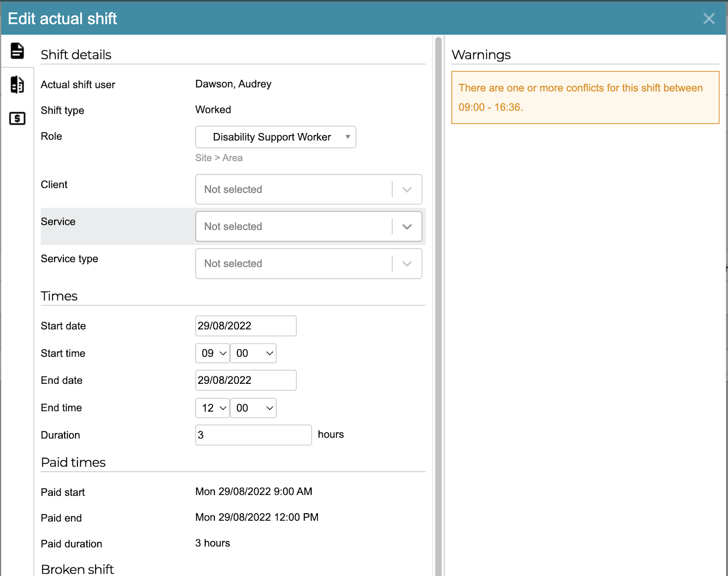This screenshot has height=576, width=728.
Task: Click the Duration hours input field
Action: (253, 435)
